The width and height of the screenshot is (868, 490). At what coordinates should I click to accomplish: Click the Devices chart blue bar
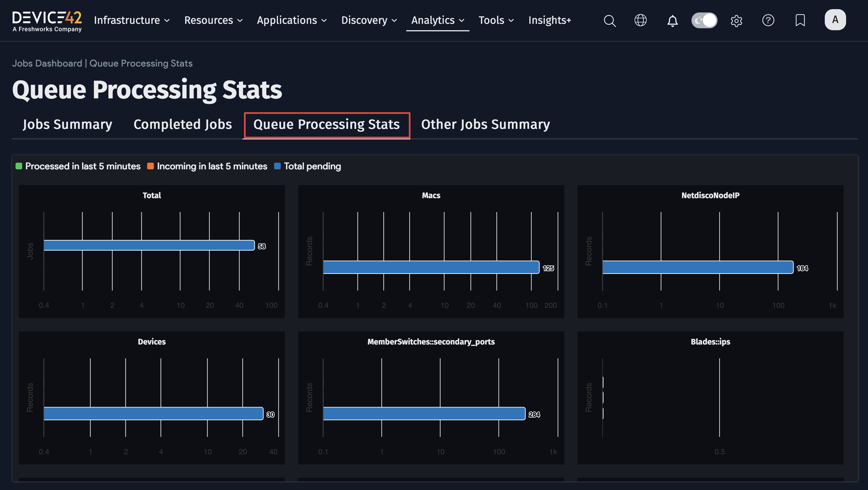[x=153, y=414]
